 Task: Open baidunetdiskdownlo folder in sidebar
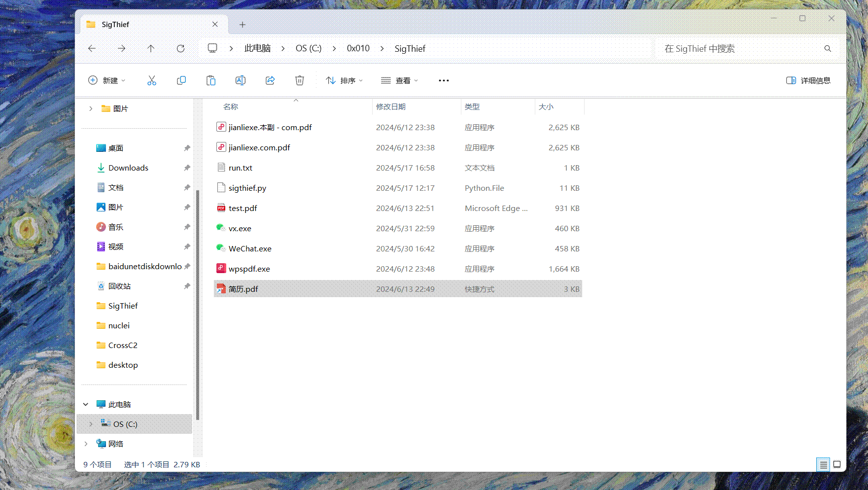(145, 266)
